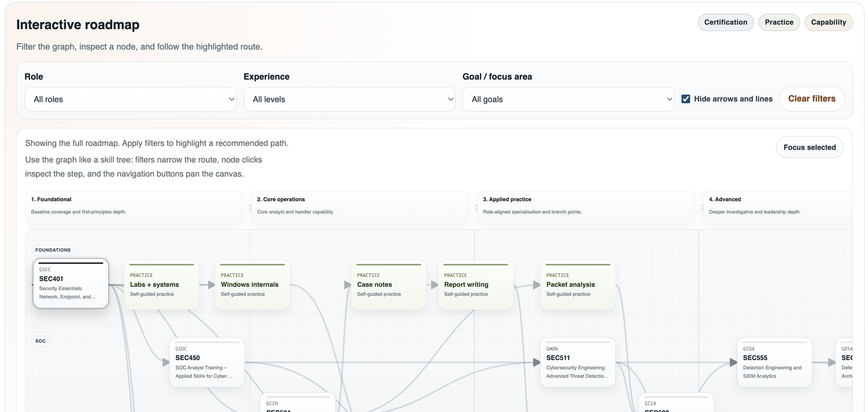Select the SEC555 Detection Engineering node
The height and width of the screenshot is (412, 868).
click(775, 362)
